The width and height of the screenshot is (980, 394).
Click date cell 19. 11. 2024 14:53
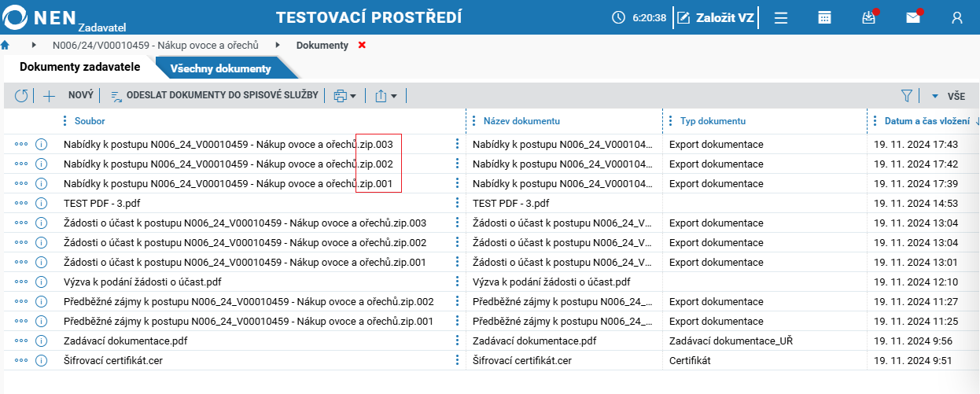coord(916,204)
